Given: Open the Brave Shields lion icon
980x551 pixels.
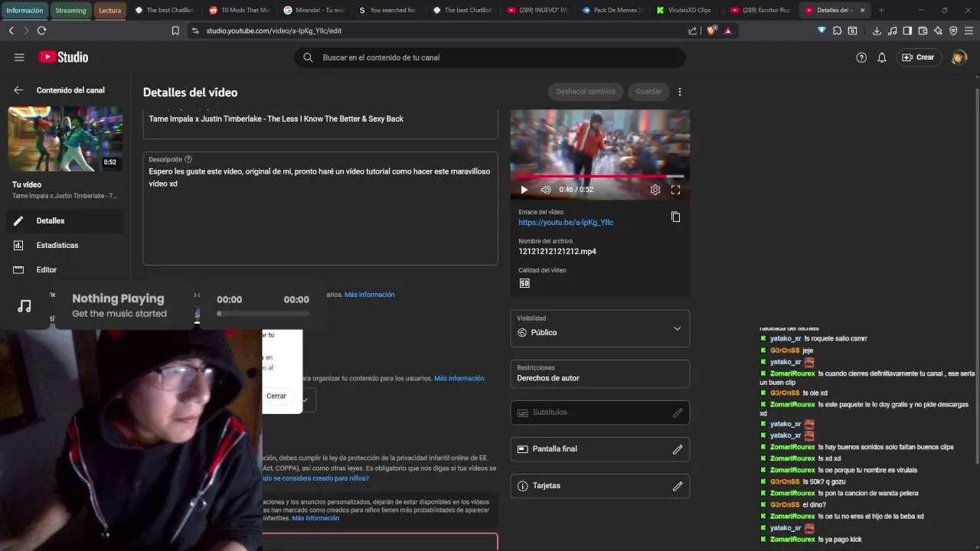Looking at the screenshot, I should 711,31.
